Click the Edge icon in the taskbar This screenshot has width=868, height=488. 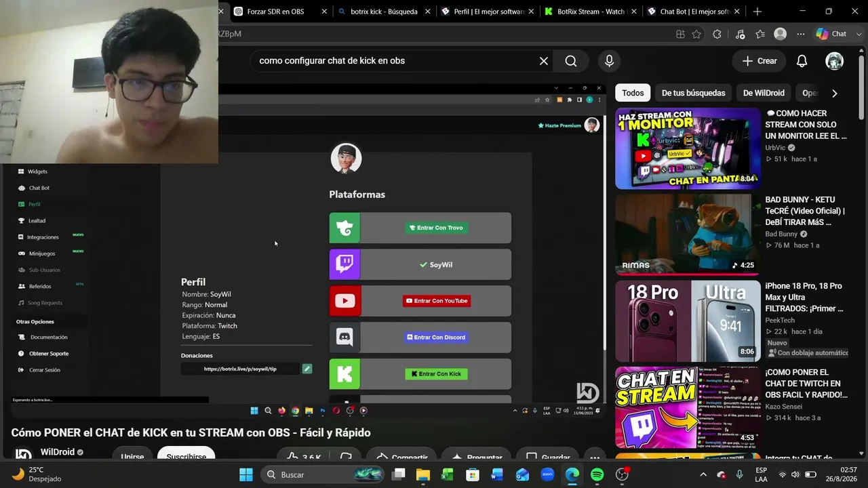point(572,474)
